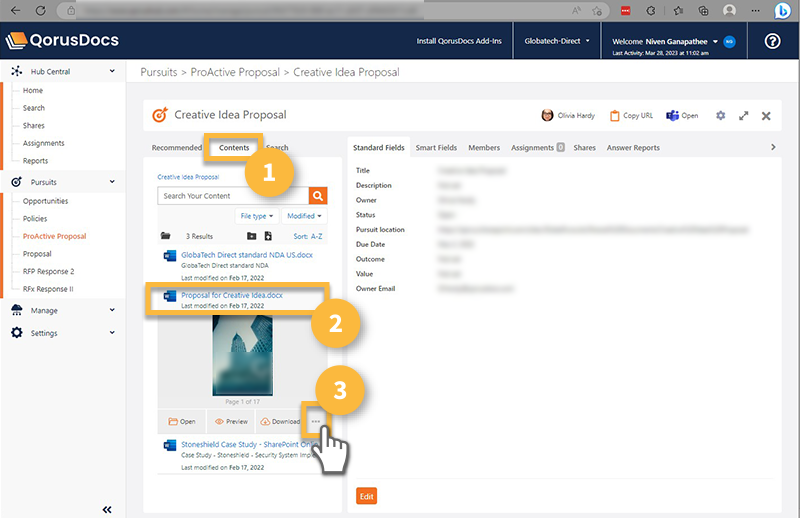
Task: Click the orange search magnifier button
Action: click(318, 195)
